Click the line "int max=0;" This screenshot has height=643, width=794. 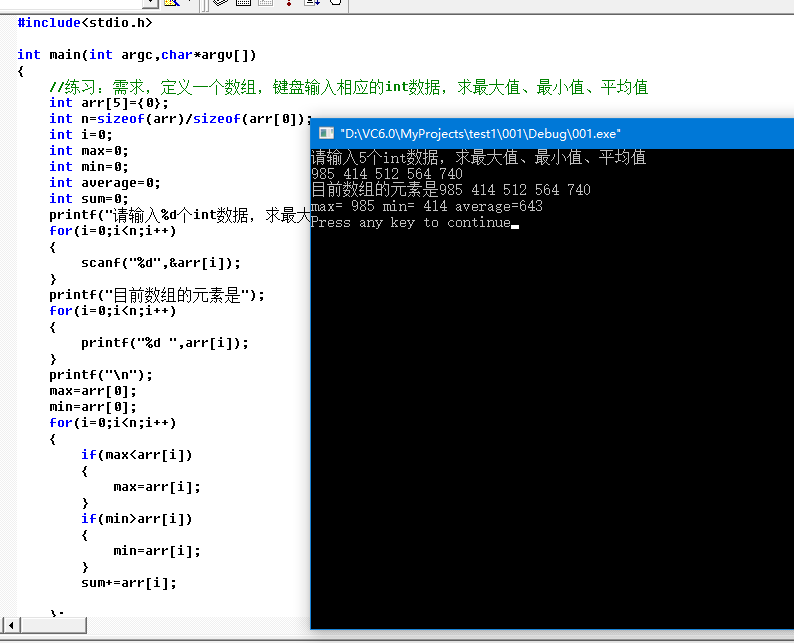pos(89,151)
